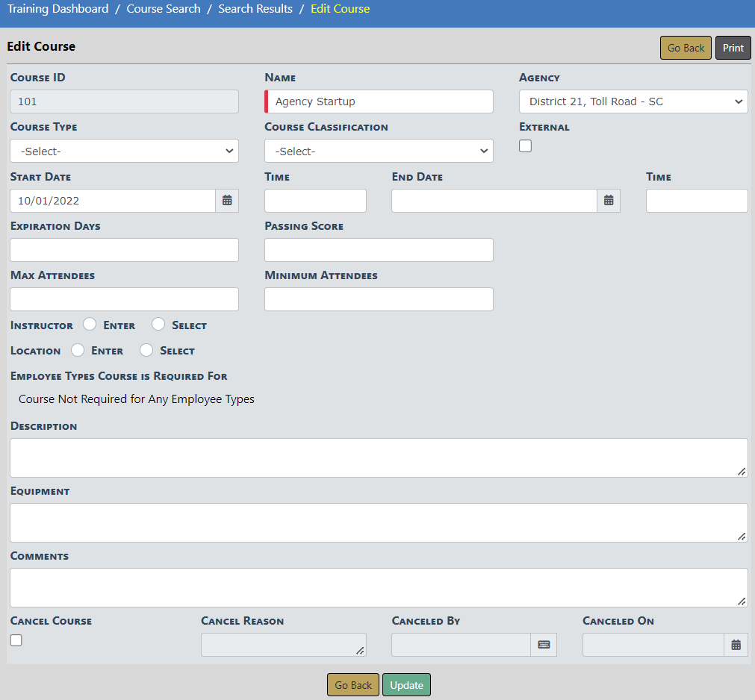Click the Print button
The image size is (755, 700).
tap(733, 48)
